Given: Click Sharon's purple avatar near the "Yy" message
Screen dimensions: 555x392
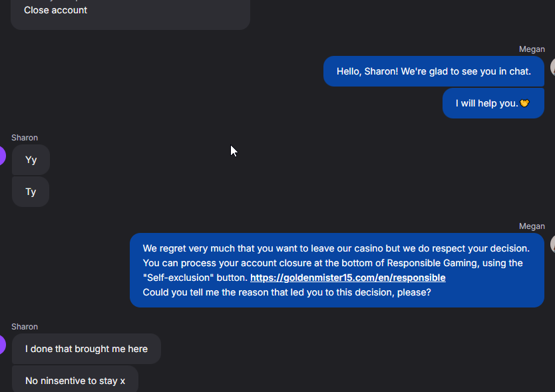Looking at the screenshot, I should [2, 156].
